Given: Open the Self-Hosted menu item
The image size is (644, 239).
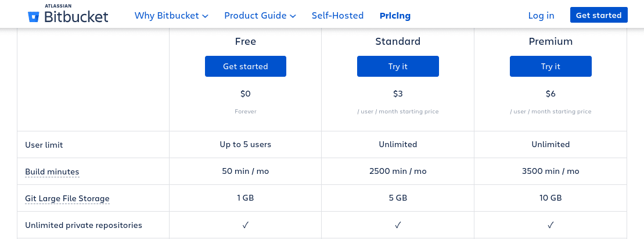Looking at the screenshot, I should (x=337, y=16).
